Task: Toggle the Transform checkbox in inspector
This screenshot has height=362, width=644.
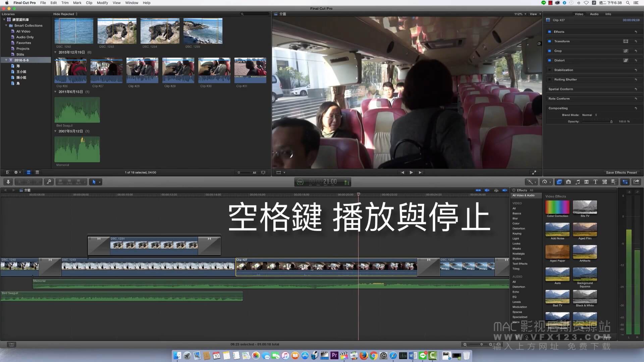Action: 549,41
